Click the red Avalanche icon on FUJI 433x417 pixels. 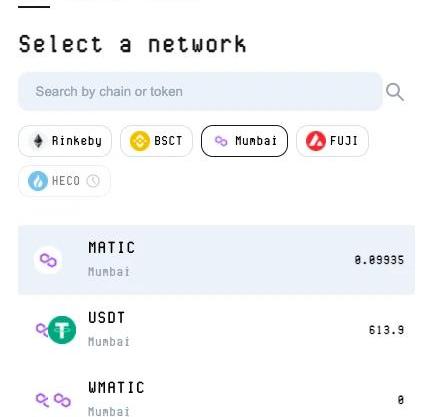pos(316,141)
